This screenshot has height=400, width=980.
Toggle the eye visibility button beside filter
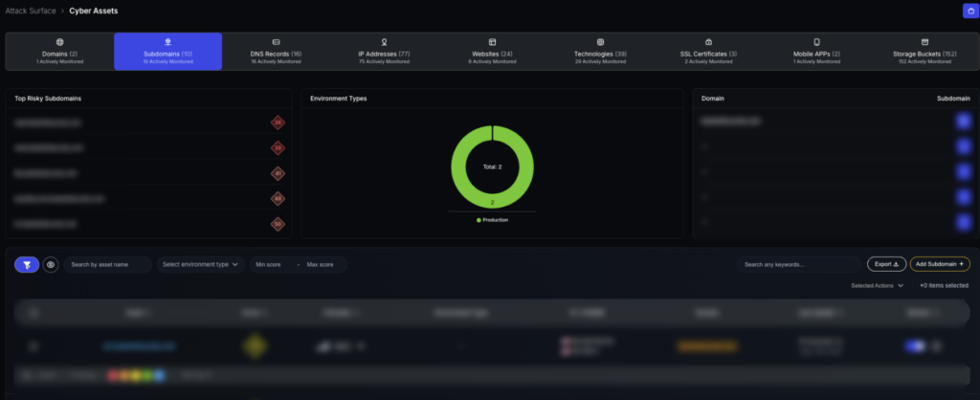pyautogui.click(x=51, y=264)
